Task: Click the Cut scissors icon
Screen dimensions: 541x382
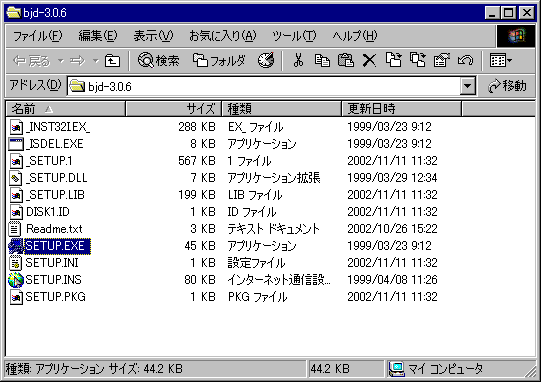Action: (298, 60)
